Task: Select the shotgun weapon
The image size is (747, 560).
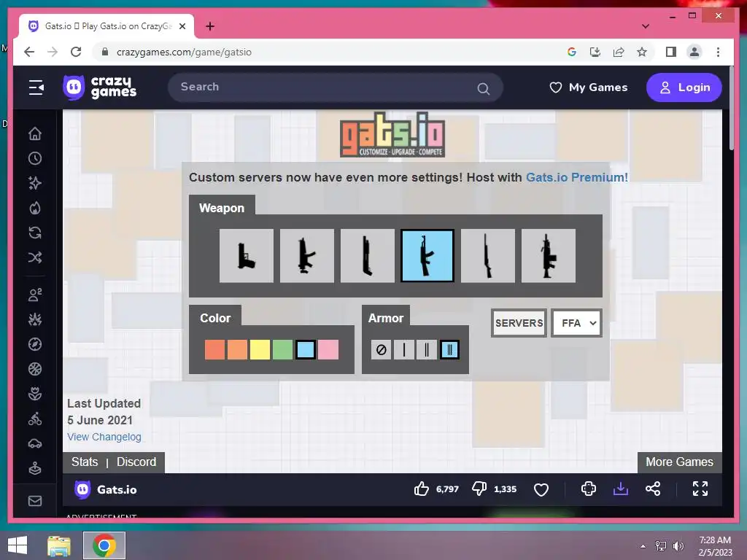Action: (368, 256)
